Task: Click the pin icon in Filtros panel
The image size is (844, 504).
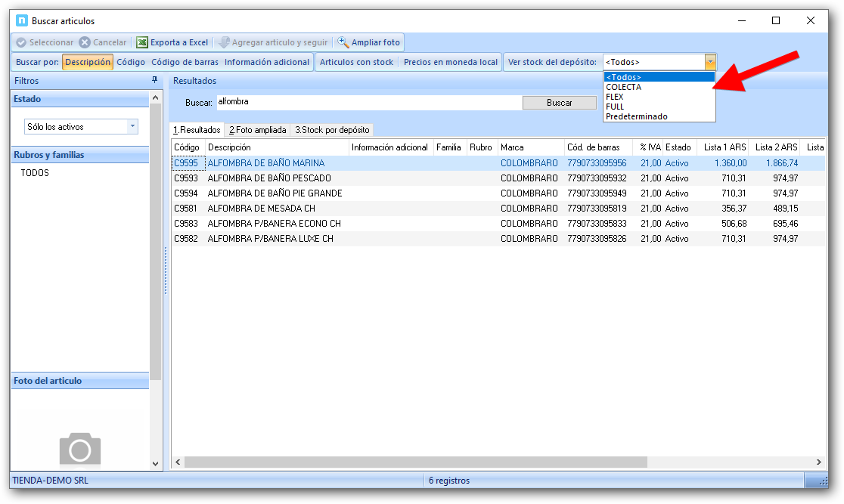Action: (155, 80)
